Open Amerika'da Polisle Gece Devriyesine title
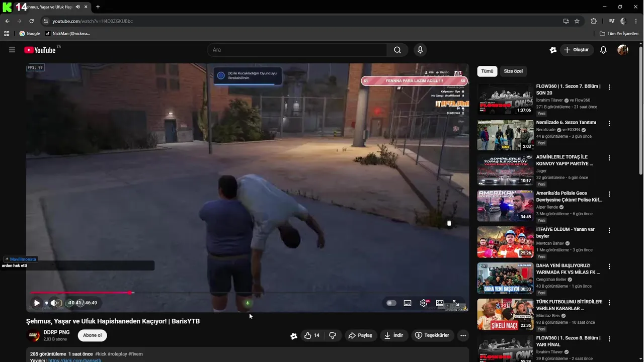This screenshot has width=644, height=362. point(569,197)
